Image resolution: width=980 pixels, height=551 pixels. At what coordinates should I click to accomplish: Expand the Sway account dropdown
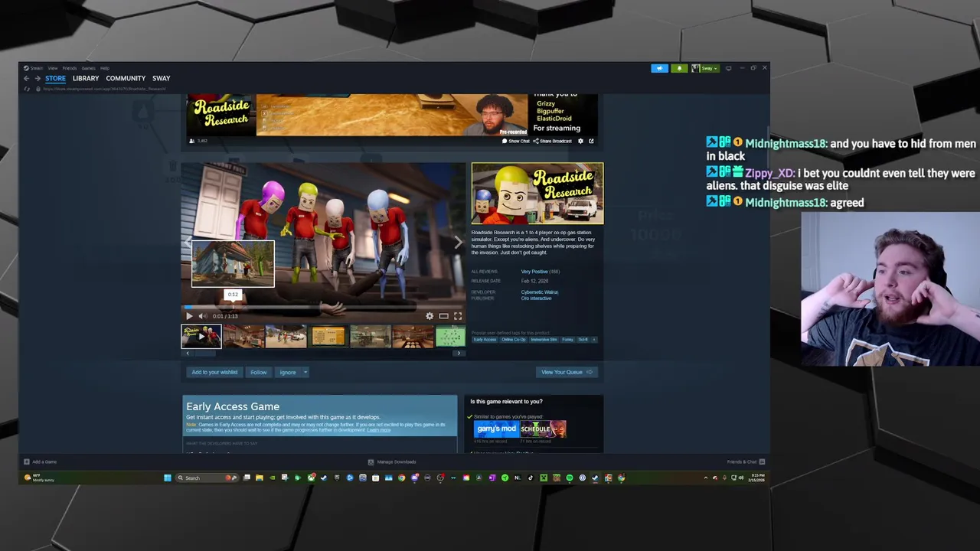tap(705, 68)
